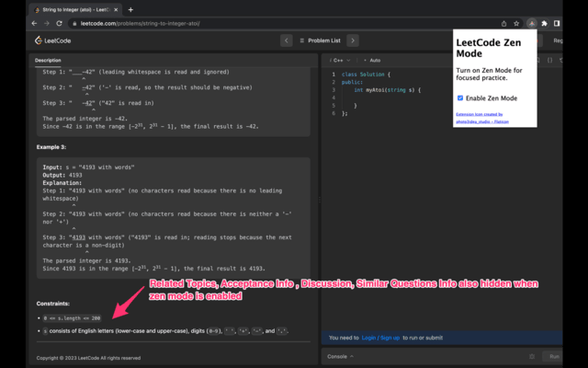
Task: Click 'The parsed integer is -42.' text
Action: coord(85,119)
